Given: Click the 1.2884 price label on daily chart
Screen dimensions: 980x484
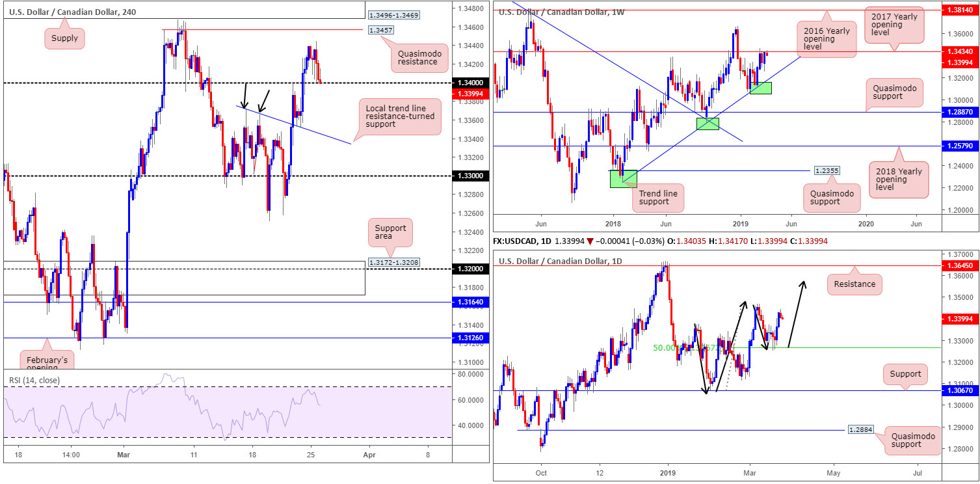Looking at the screenshot, I should [x=861, y=430].
